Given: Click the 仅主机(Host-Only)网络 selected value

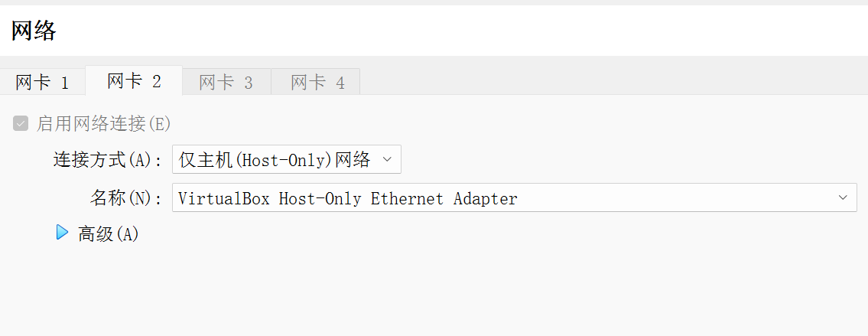Looking at the screenshot, I should pos(275,159).
